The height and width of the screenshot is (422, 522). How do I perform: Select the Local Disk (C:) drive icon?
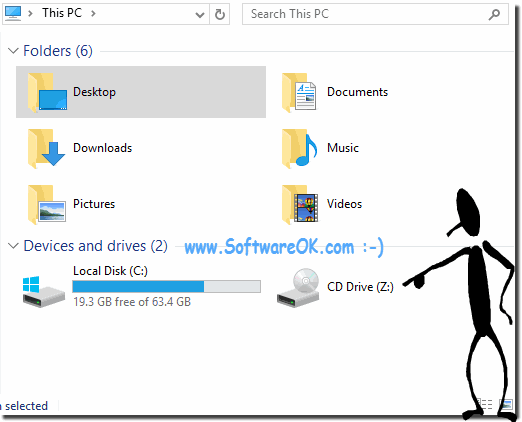[44, 291]
